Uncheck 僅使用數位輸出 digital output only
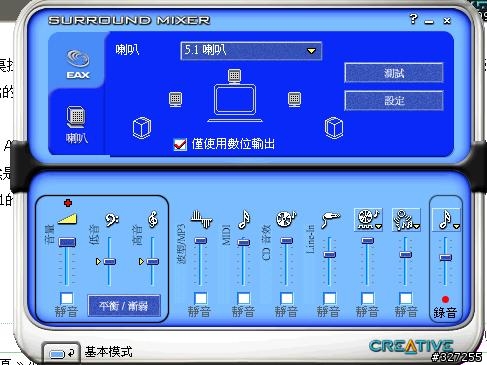This screenshot has height=365, width=487. [x=180, y=145]
